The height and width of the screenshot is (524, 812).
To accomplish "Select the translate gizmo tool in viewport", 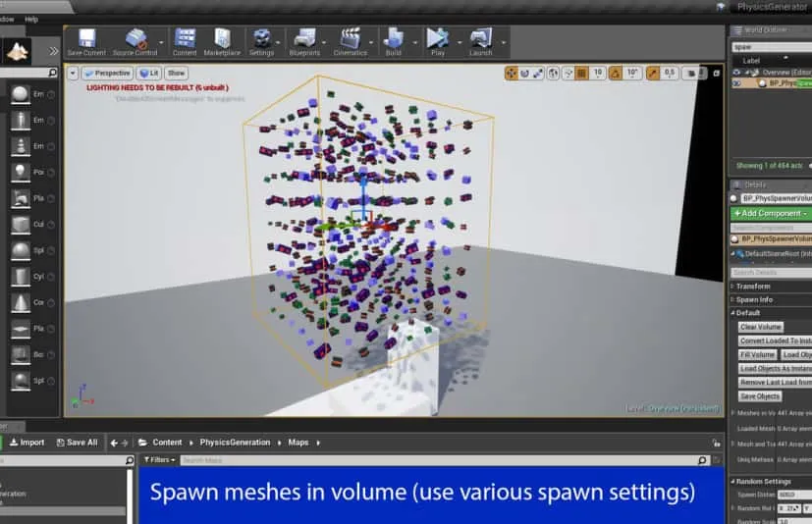I will coord(512,73).
